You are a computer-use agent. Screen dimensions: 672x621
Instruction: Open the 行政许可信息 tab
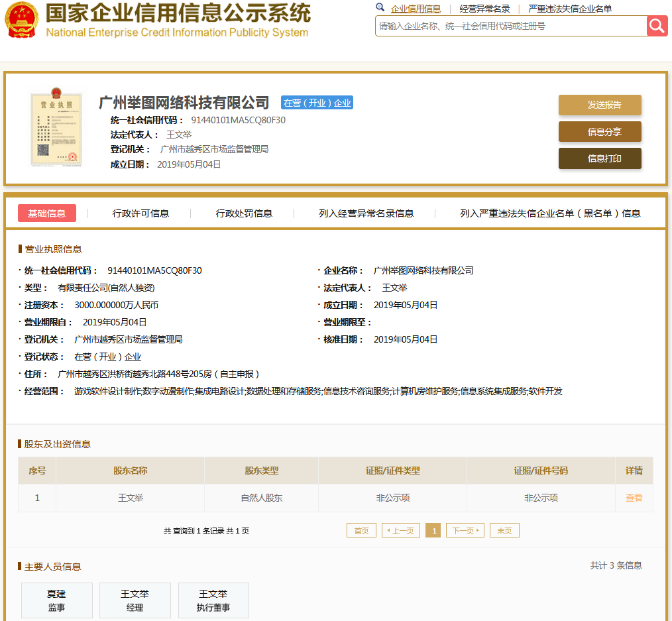(x=140, y=213)
